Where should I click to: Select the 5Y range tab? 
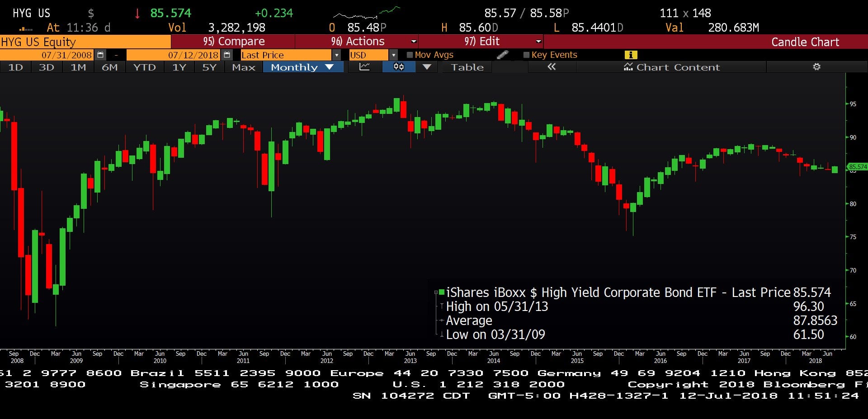click(x=209, y=67)
